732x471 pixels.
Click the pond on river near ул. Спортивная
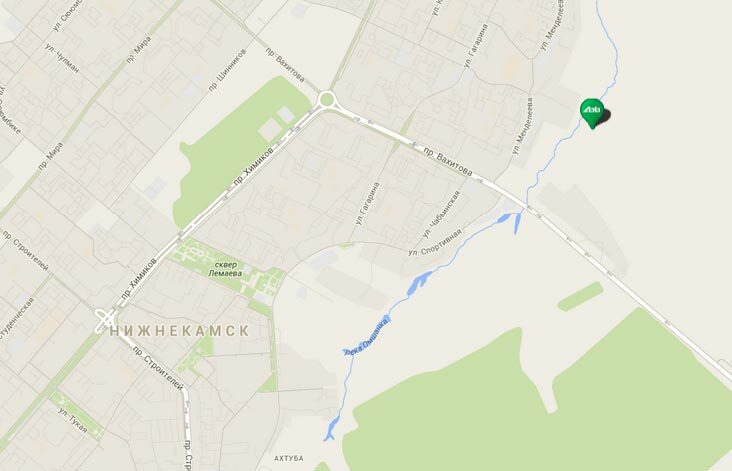[x=419, y=283]
